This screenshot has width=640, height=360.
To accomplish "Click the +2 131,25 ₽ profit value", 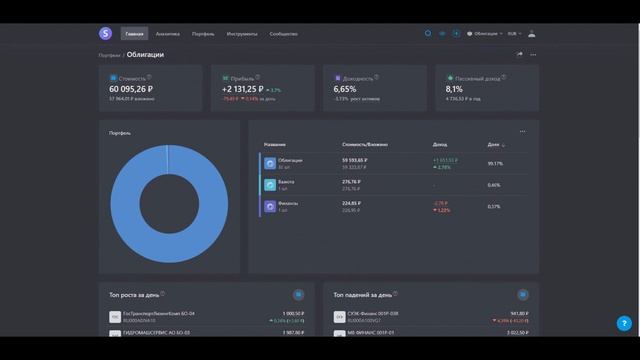I will [x=242, y=89].
